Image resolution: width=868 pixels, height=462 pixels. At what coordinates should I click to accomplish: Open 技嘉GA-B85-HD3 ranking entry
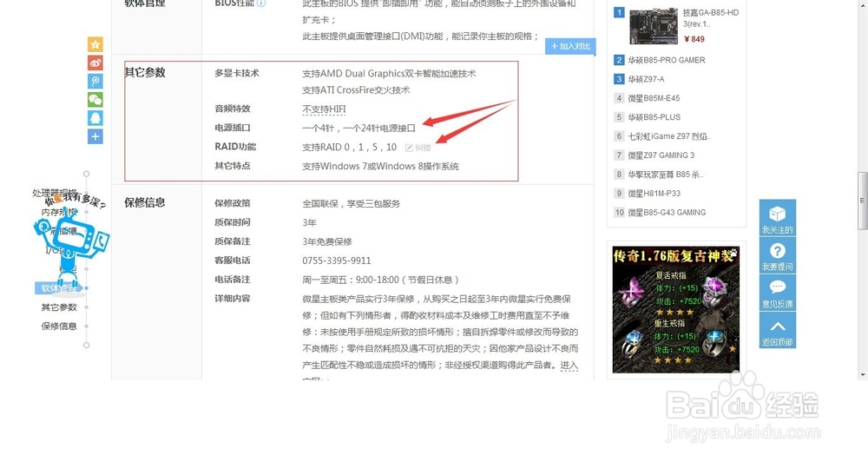[710, 17]
